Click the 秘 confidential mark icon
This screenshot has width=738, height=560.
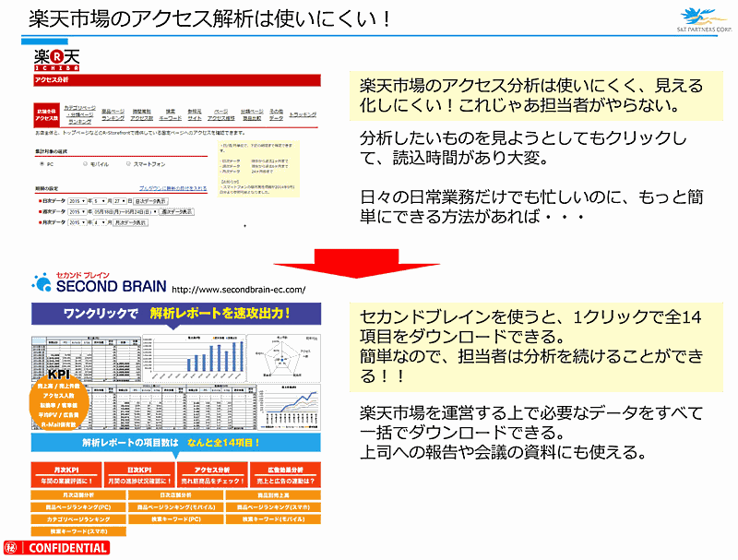11,548
